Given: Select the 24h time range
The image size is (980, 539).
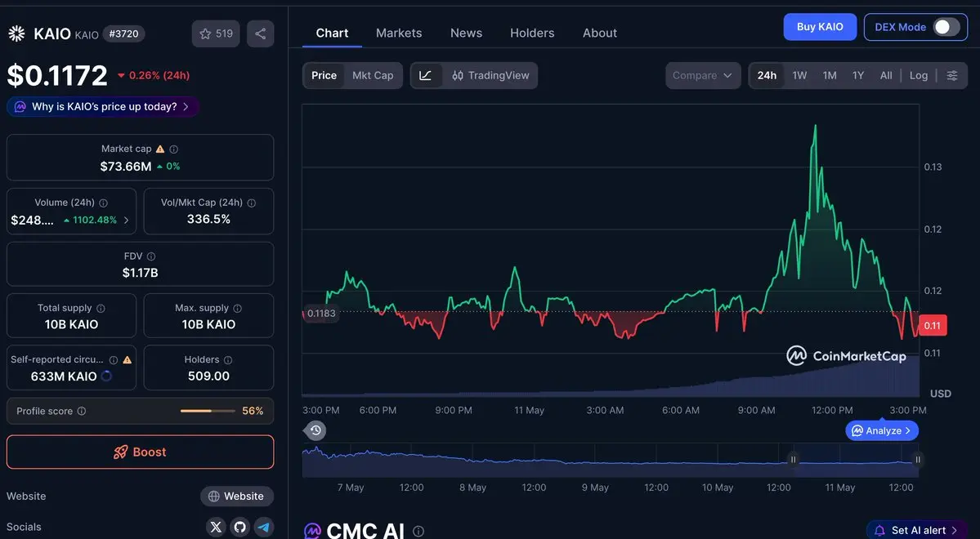Looking at the screenshot, I should (767, 76).
